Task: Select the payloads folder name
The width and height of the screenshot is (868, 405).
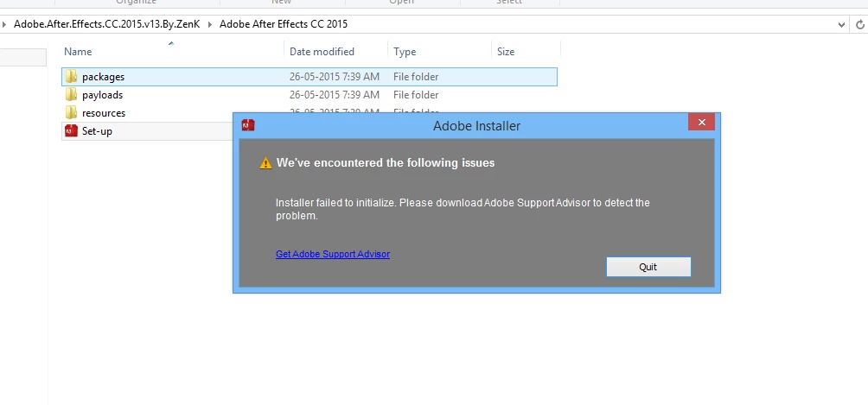Action: (102, 95)
